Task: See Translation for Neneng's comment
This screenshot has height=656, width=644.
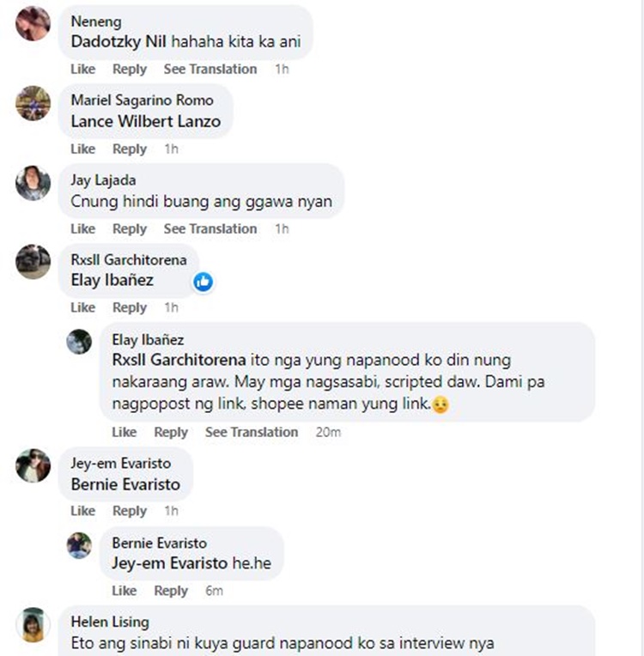Action: pos(210,69)
